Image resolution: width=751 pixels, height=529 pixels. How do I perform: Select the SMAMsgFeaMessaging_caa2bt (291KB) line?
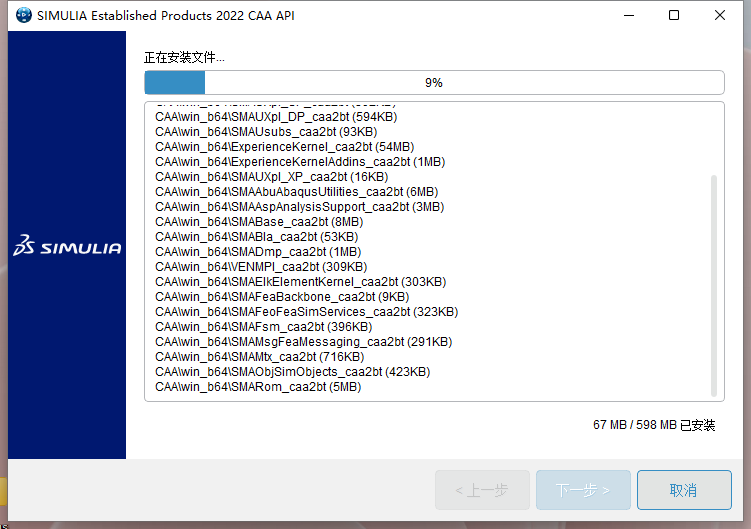coord(304,342)
